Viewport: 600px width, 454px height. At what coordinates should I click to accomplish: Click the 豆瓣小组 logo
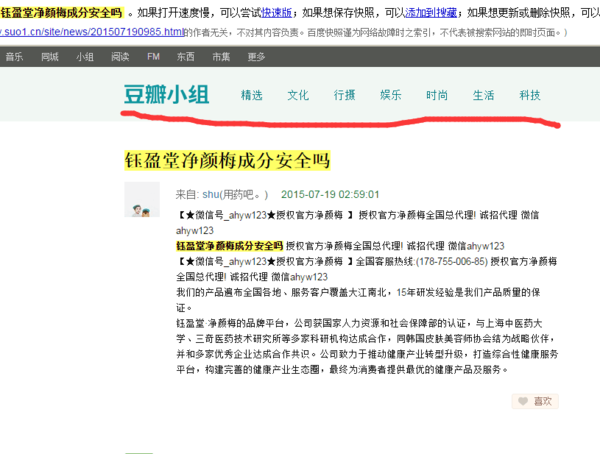pos(166,95)
